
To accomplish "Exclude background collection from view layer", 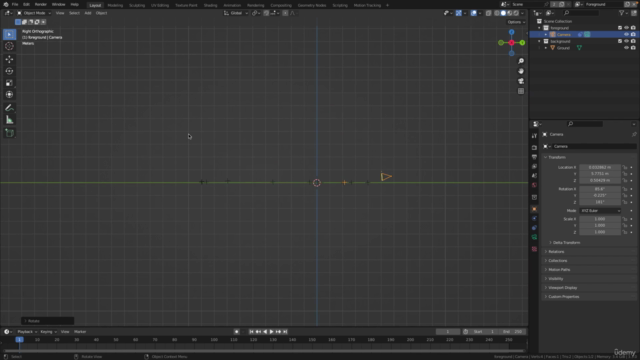I will pos(620,41).
